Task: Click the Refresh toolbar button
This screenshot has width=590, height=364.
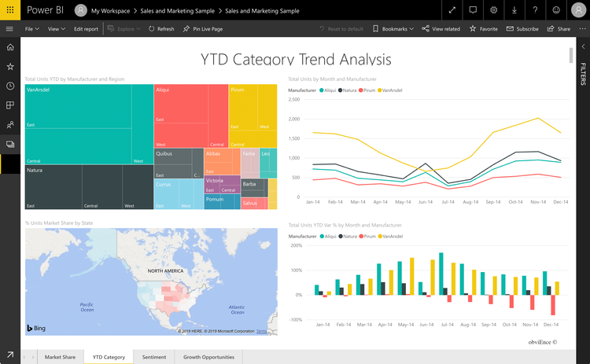Action: 161,29
